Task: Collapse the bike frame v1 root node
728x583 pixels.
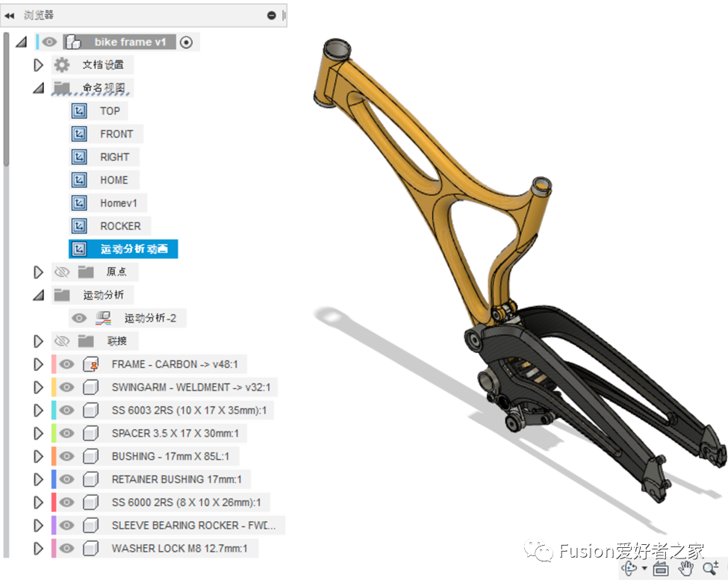Action: (22, 42)
